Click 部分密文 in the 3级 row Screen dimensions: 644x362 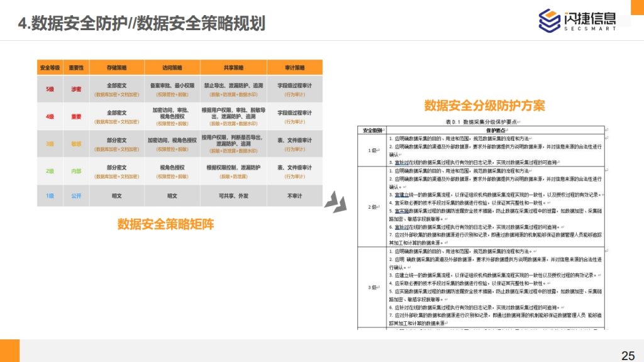click(x=116, y=140)
